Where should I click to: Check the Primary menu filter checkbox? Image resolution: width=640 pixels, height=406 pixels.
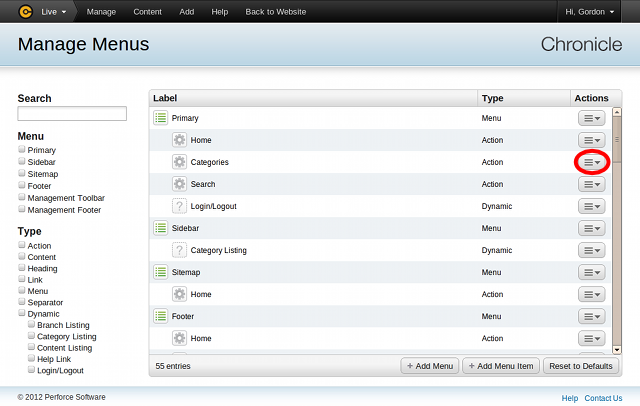pos(22,150)
